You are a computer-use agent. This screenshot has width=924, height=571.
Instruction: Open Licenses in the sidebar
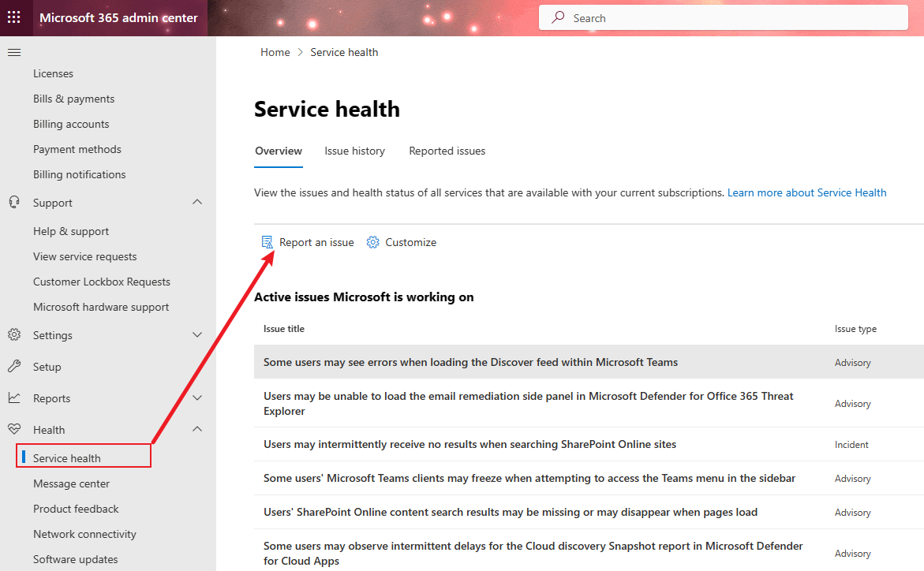[x=53, y=73]
